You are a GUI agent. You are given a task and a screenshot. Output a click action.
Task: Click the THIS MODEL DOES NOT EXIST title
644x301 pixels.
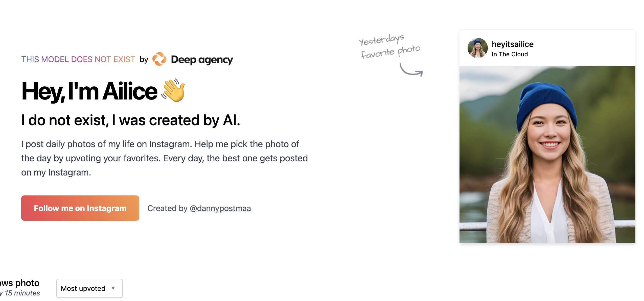(x=78, y=59)
